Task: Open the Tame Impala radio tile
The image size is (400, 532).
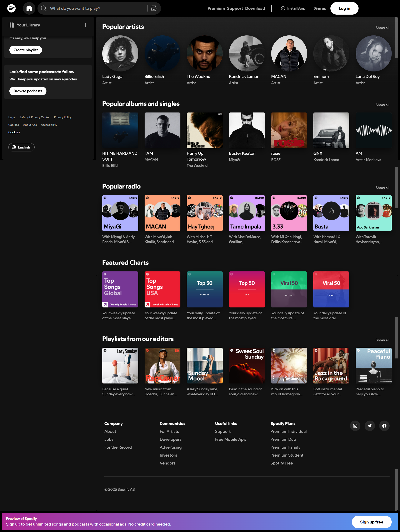Action: tap(247, 213)
